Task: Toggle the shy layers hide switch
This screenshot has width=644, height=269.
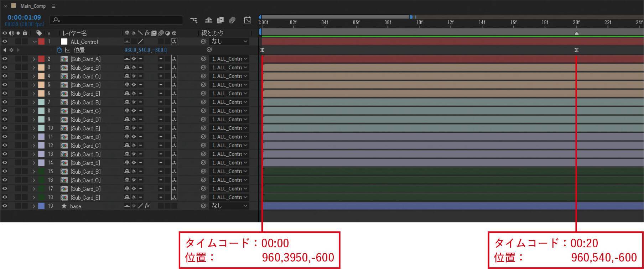Action: point(209,20)
